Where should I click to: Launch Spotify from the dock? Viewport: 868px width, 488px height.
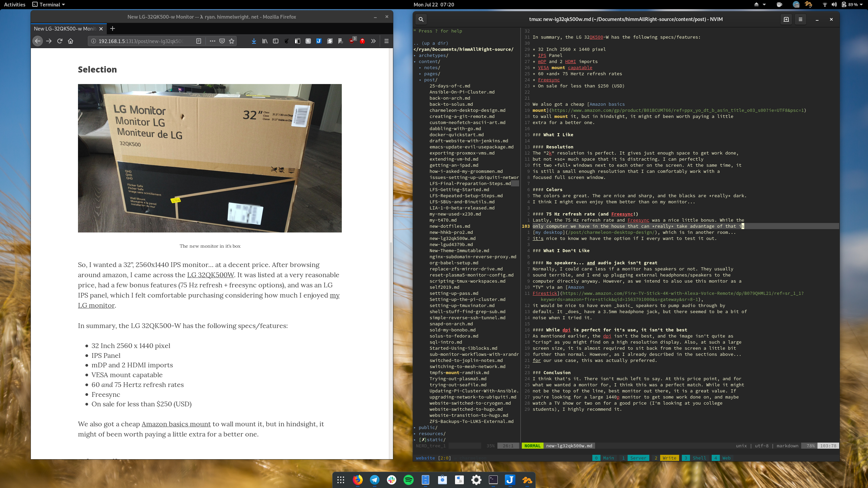[x=409, y=480]
